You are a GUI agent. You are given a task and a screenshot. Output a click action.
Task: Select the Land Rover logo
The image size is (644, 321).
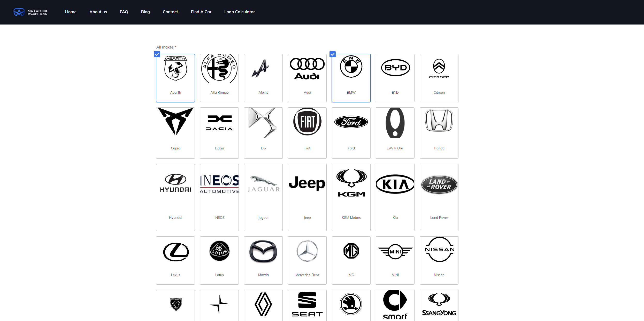pyautogui.click(x=439, y=184)
